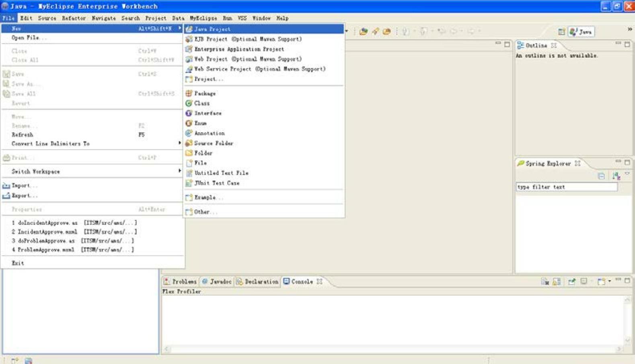Click the JUnit Test Case icon
This screenshot has height=364, width=635.
(189, 183)
